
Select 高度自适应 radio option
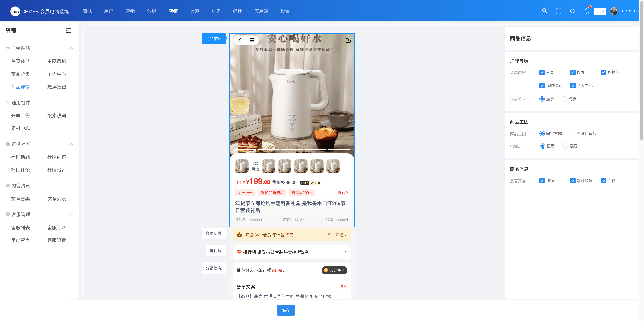[x=572, y=134]
